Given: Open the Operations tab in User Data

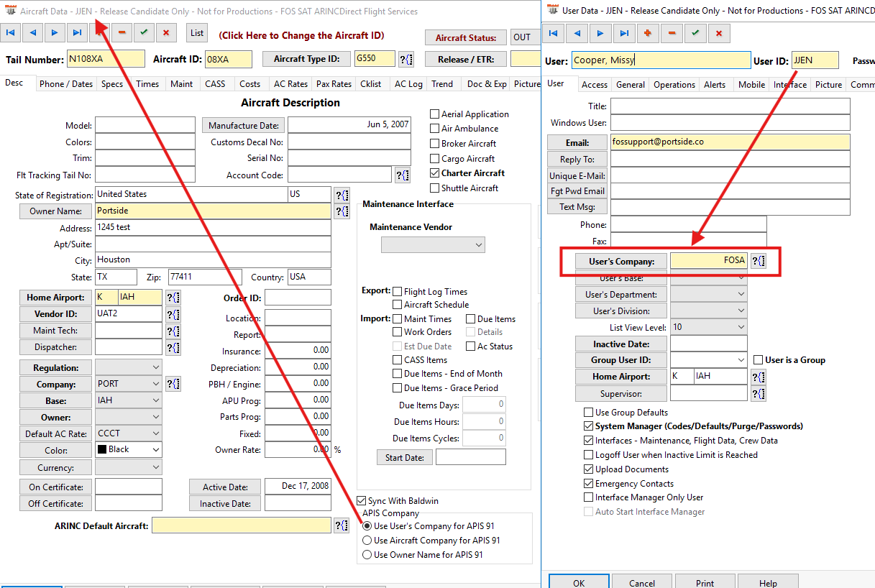Looking at the screenshot, I should pos(674,85).
